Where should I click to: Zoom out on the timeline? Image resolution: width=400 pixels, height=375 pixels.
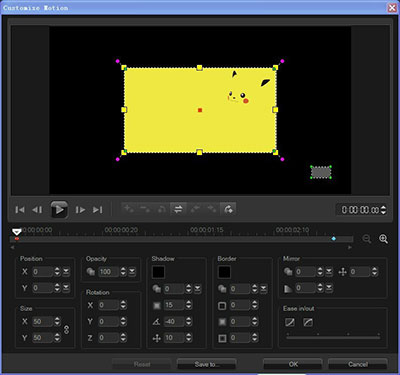click(367, 239)
